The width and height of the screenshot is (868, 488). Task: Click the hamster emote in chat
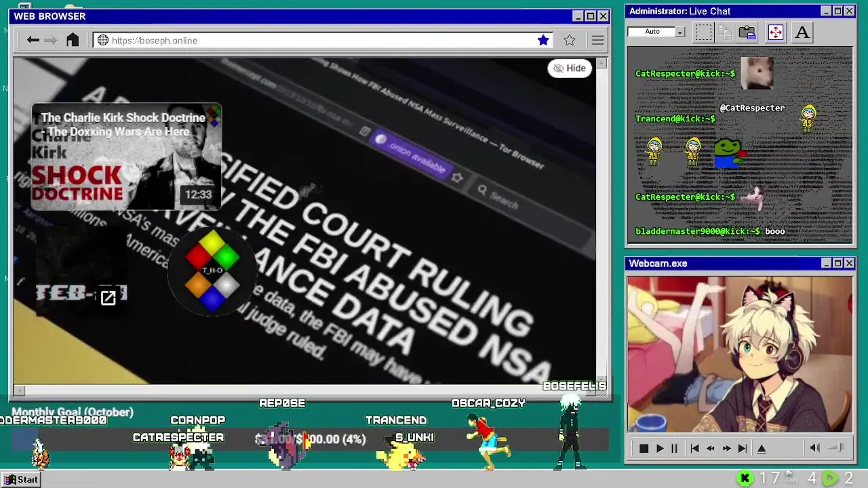click(757, 73)
